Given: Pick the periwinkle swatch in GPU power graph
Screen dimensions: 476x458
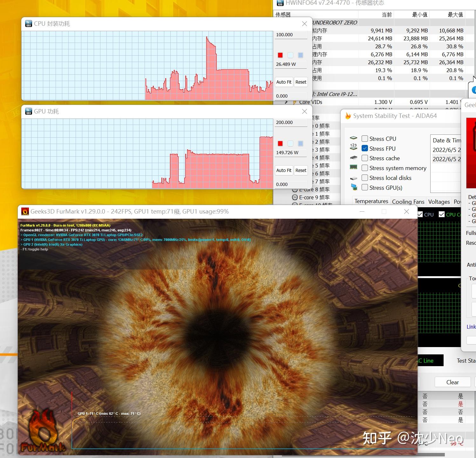Looking at the screenshot, I should 301,144.
